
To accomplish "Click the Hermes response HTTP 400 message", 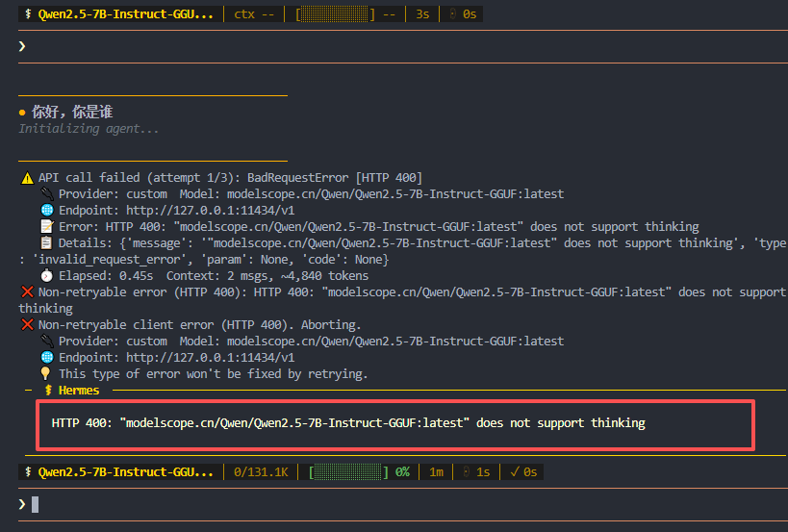I will tap(348, 423).
